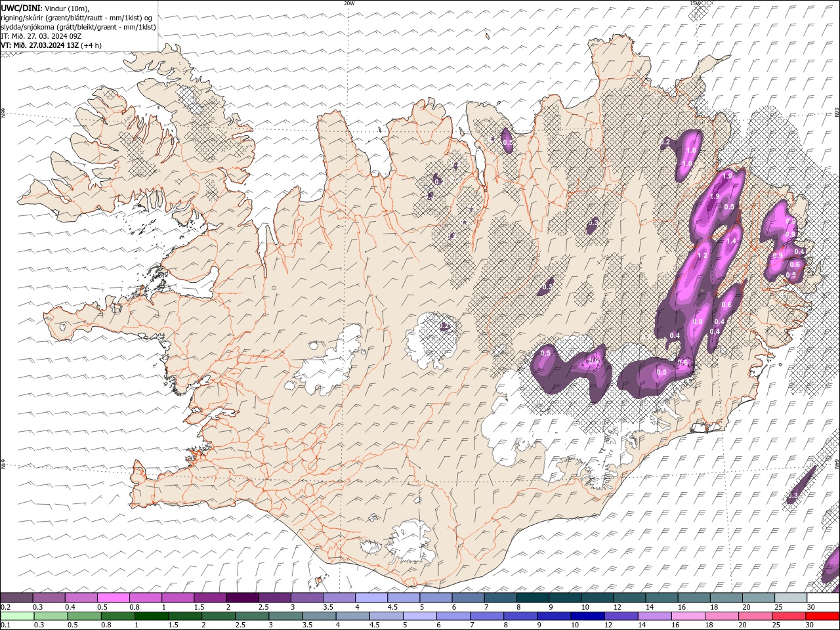Click the '1.4' precipitation value on the map
Viewport: 840px width, 630px height.
point(732,241)
